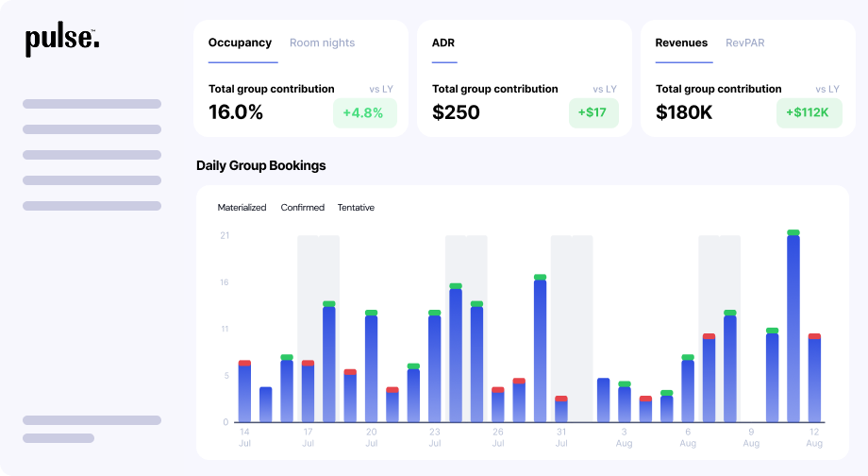The image size is (868, 476).
Task: Click the +$112K revenue change badge
Action: pos(809,113)
